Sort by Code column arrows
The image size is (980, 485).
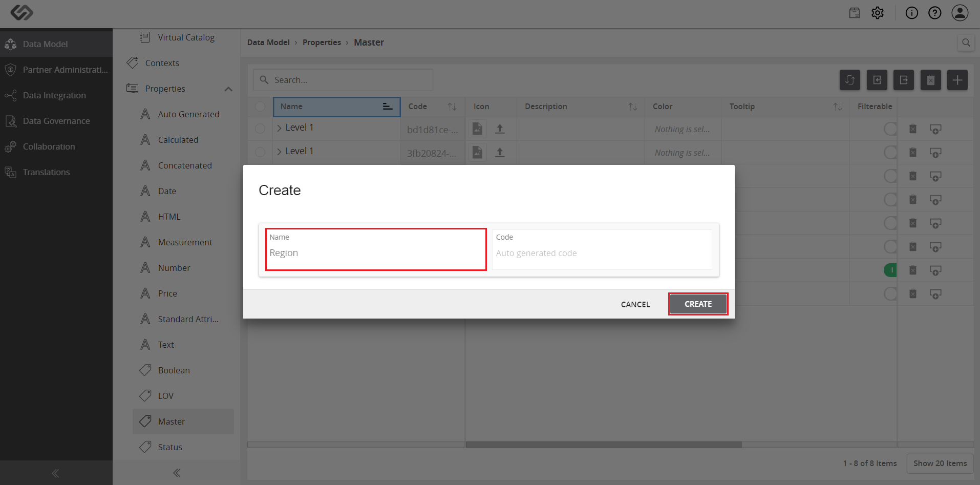tap(452, 107)
